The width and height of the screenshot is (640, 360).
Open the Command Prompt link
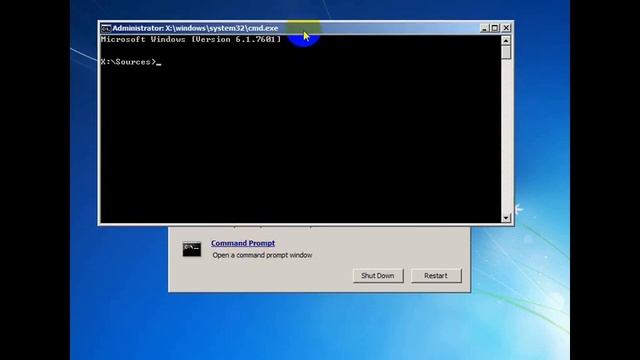(x=243, y=243)
